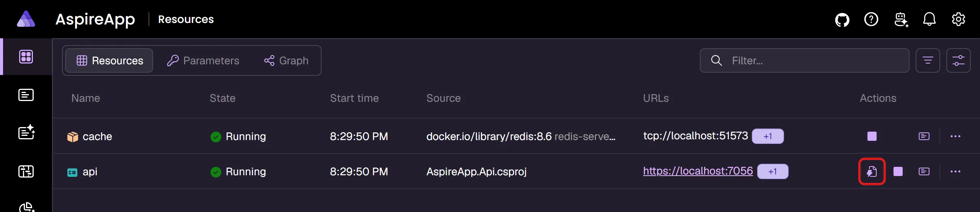This screenshot has height=212, width=980.
Task: Click the URLs column header
Action: 656,98
